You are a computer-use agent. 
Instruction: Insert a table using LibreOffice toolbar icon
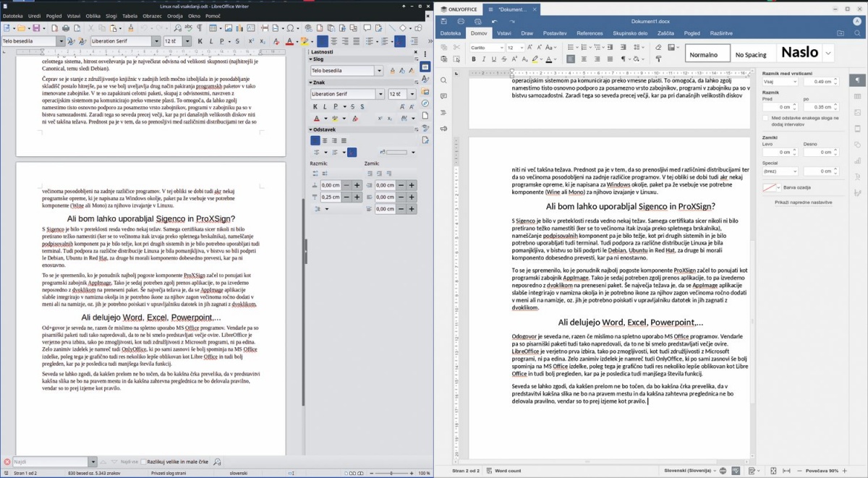point(214,28)
